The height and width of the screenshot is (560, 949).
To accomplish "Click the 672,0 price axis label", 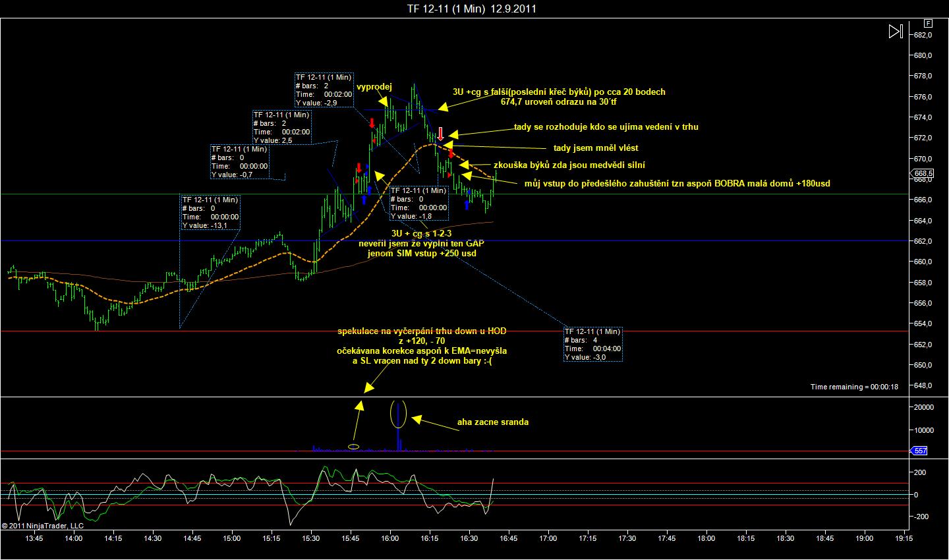I will click(x=922, y=138).
